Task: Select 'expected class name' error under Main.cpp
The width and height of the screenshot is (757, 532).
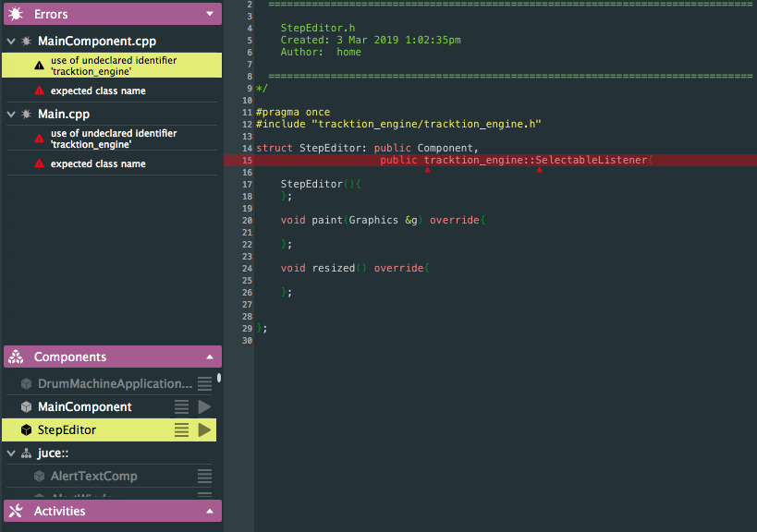Action: tap(112, 163)
